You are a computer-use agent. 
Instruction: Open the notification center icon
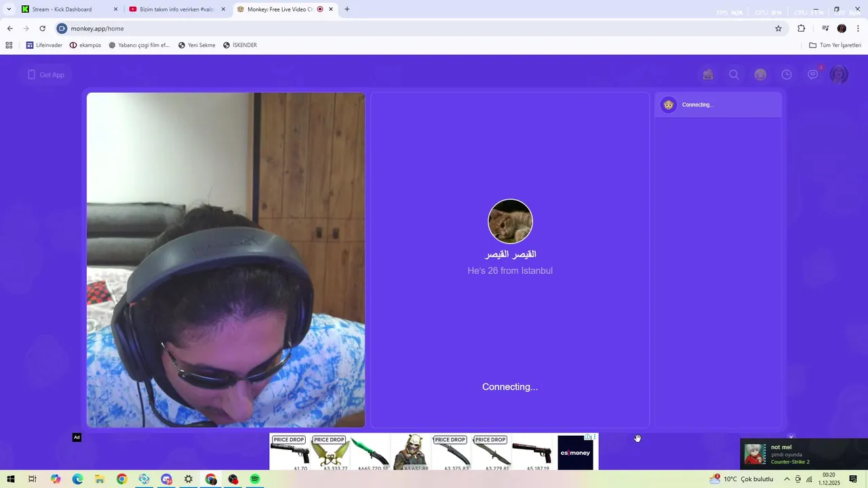coord(853,479)
